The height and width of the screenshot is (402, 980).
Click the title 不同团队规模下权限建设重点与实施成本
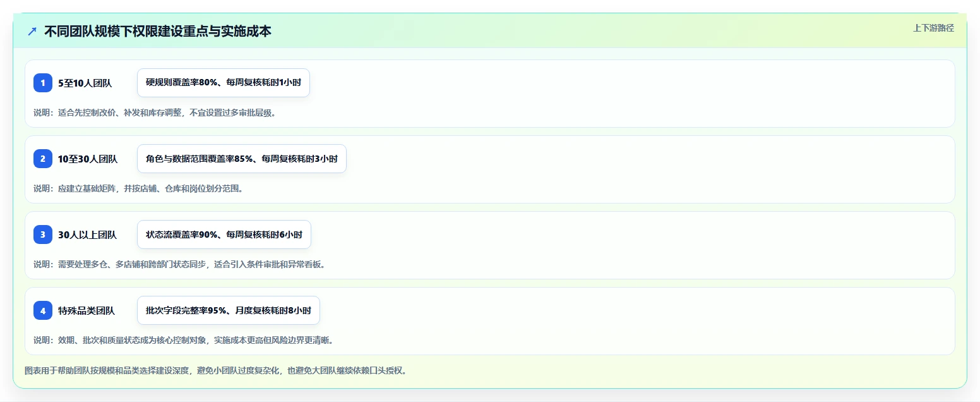[x=158, y=31]
